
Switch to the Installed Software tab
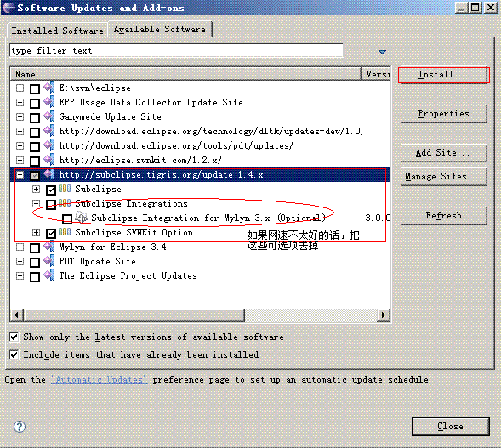(58, 31)
